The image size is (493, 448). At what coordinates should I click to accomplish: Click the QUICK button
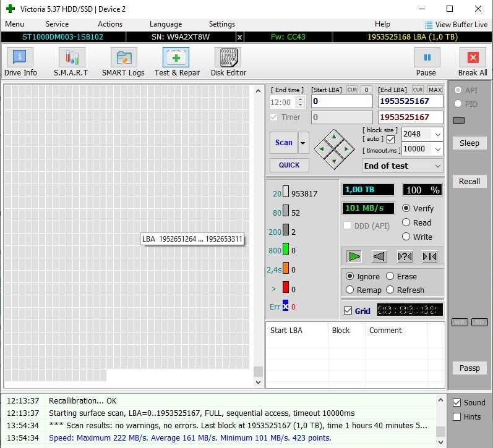(289, 165)
